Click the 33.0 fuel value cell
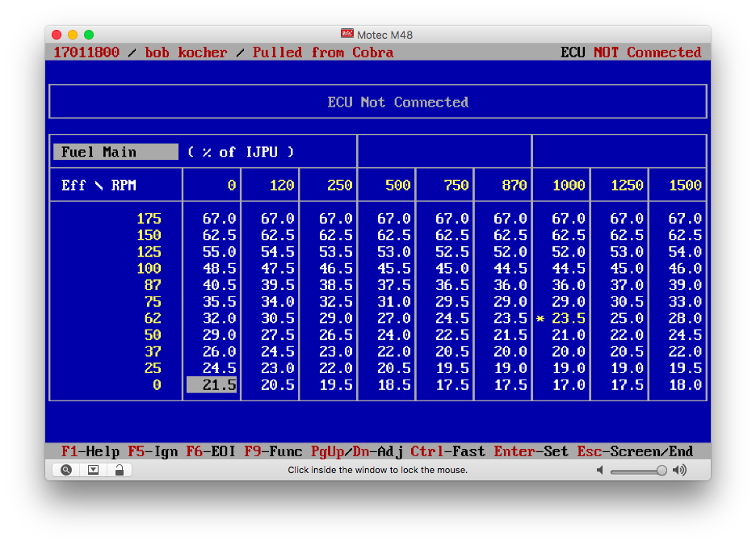756x545 pixels. click(x=685, y=302)
